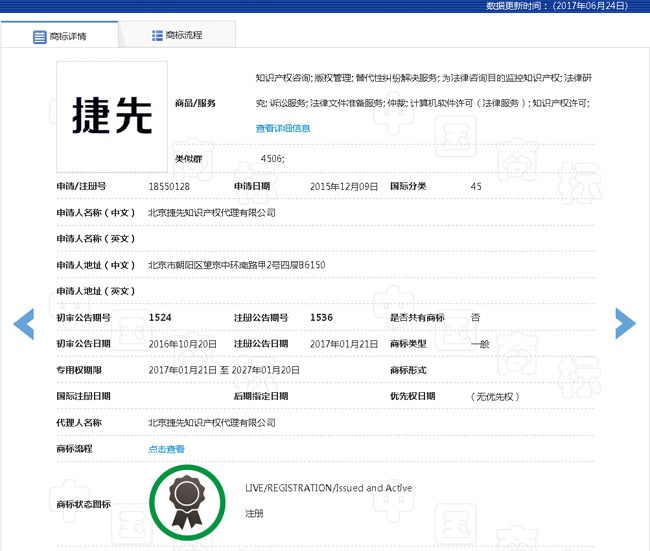Click the 商标流程 row label near the bottom
Screen dimensions: 650x551
[x=75, y=449]
